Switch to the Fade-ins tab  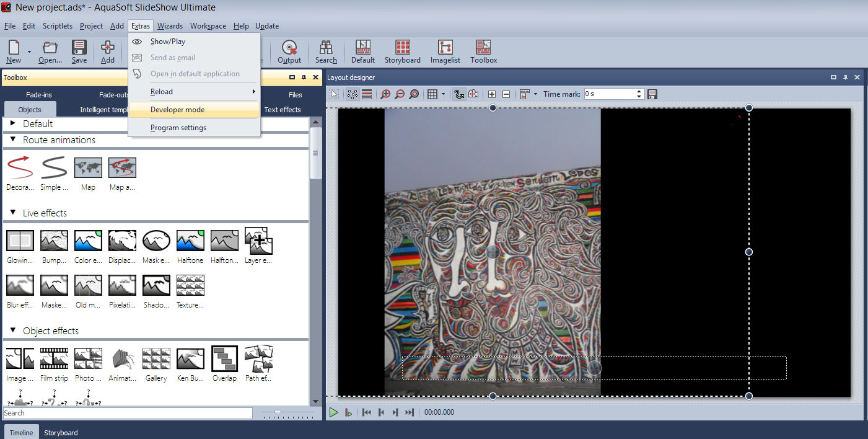pos(39,95)
